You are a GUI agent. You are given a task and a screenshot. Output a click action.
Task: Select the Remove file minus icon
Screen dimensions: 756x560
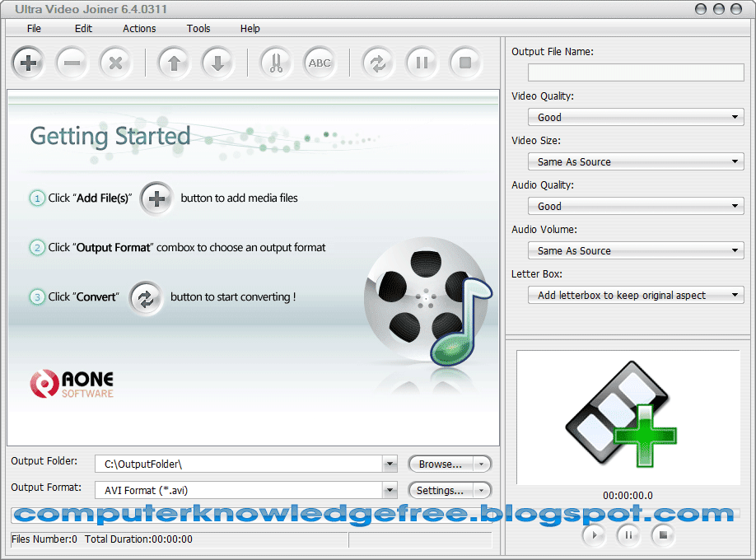point(72,63)
